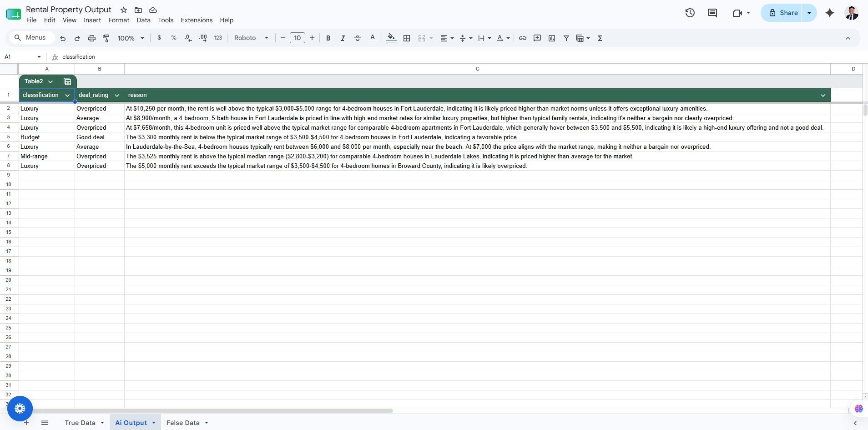Screen dimensions: 868x430
Task: Open reason column dropdown arrow
Action: (x=823, y=95)
